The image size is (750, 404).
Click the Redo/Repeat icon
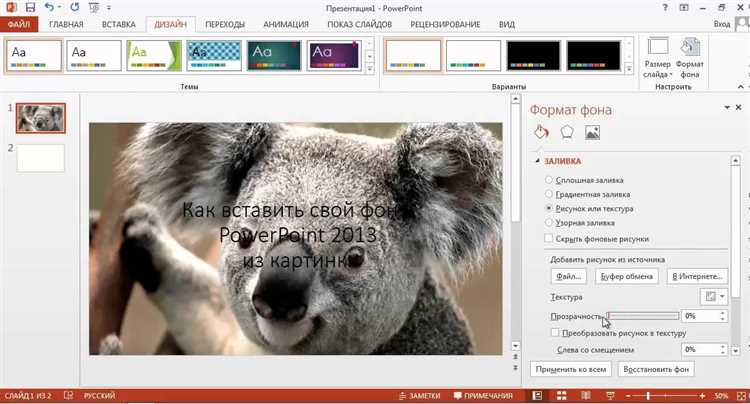coord(74,7)
